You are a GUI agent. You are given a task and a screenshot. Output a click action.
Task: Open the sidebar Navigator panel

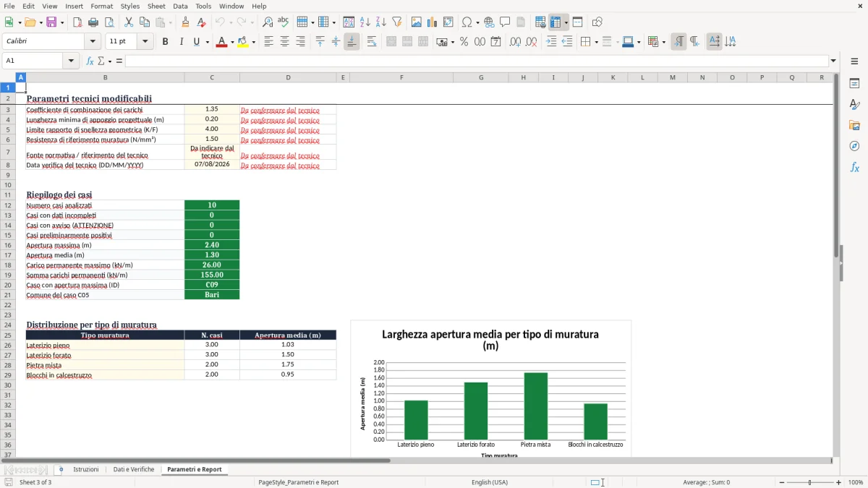coord(854,146)
